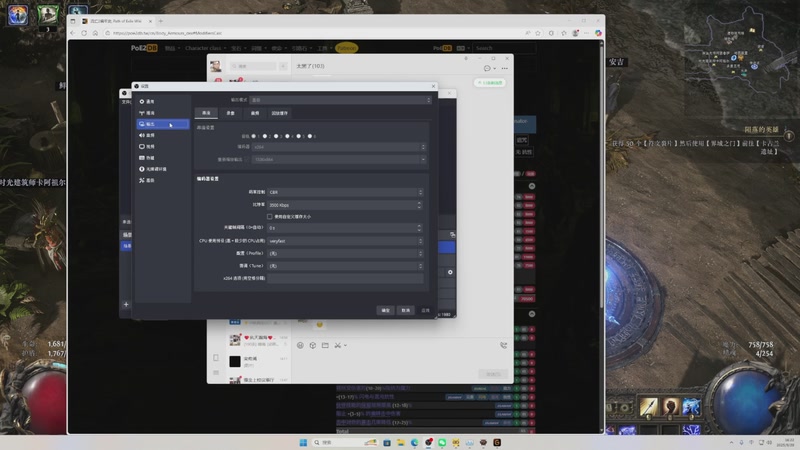Open the chat more options ellipsis in WeChat

pyautogui.click(x=505, y=68)
